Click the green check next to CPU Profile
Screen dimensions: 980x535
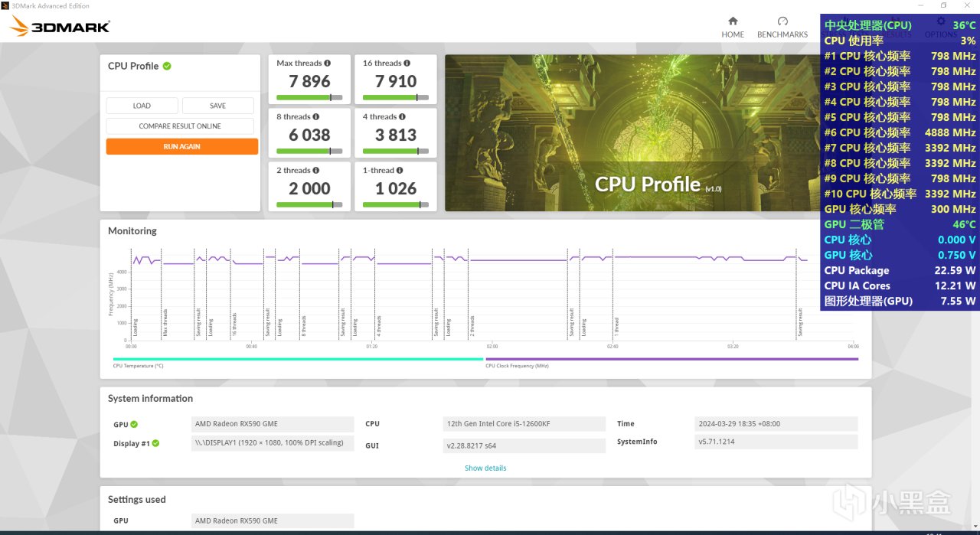(x=167, y=66)
